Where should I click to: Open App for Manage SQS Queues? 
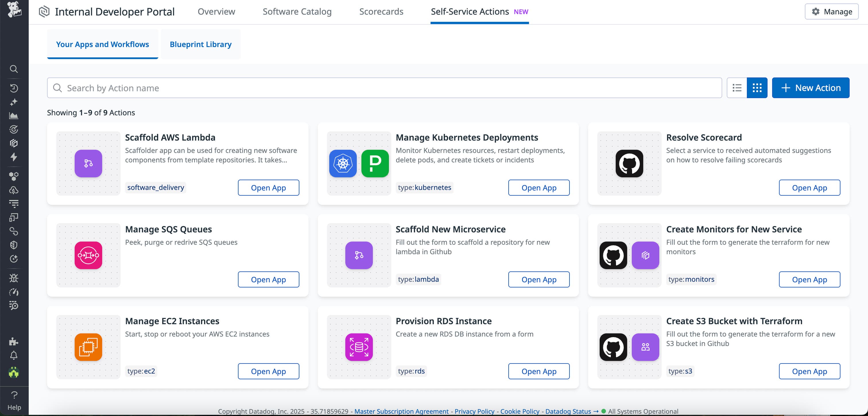coord(269,279)
